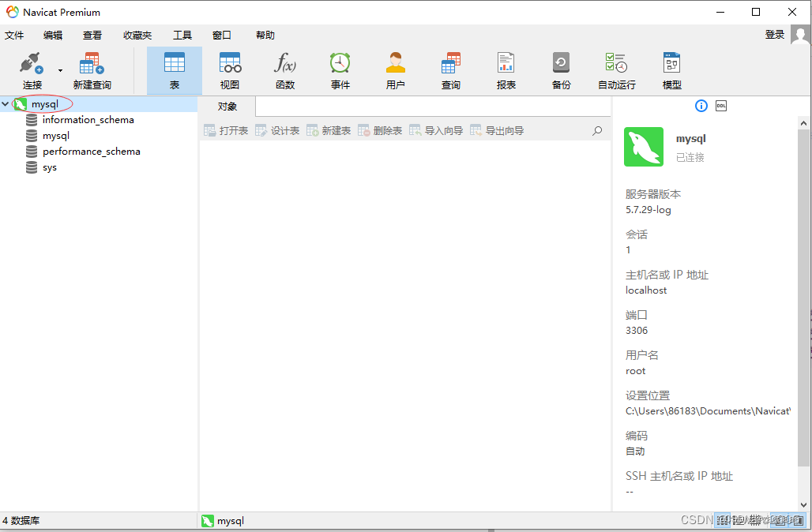
Task: Open the 编辑 menu
Action: 53,36
